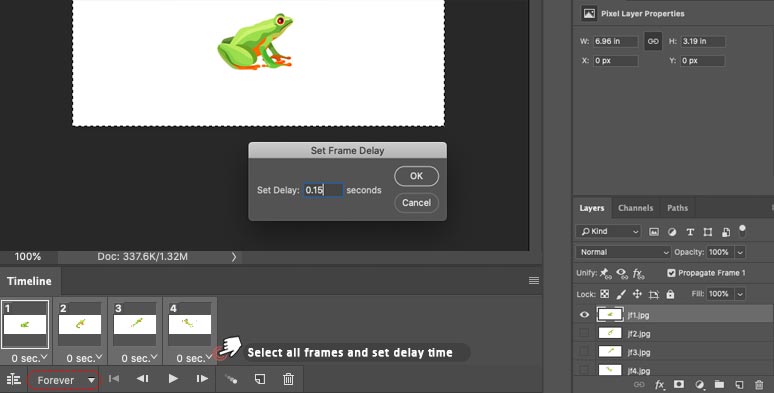
Task: Delete selected frames trash icon
Action: coord(288,379)
